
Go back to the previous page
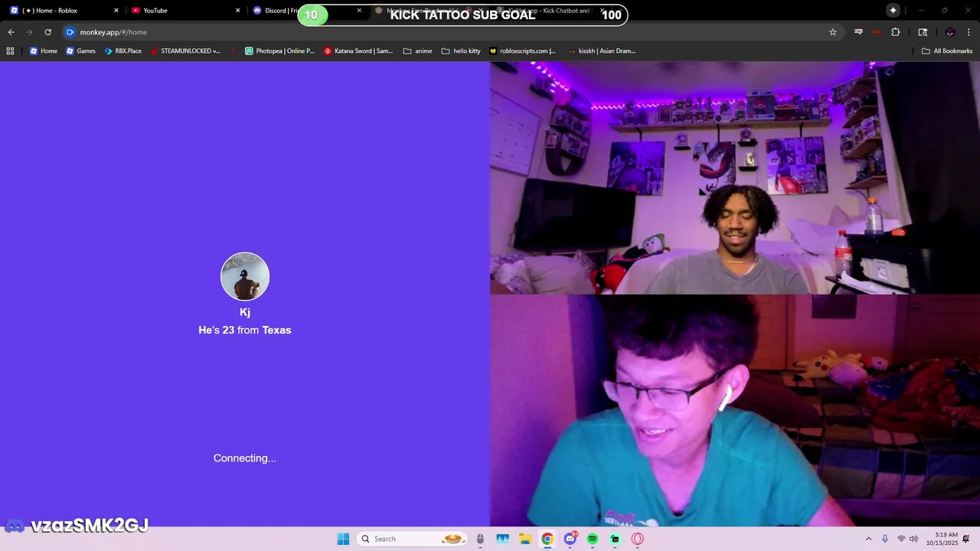coord(11,32)
